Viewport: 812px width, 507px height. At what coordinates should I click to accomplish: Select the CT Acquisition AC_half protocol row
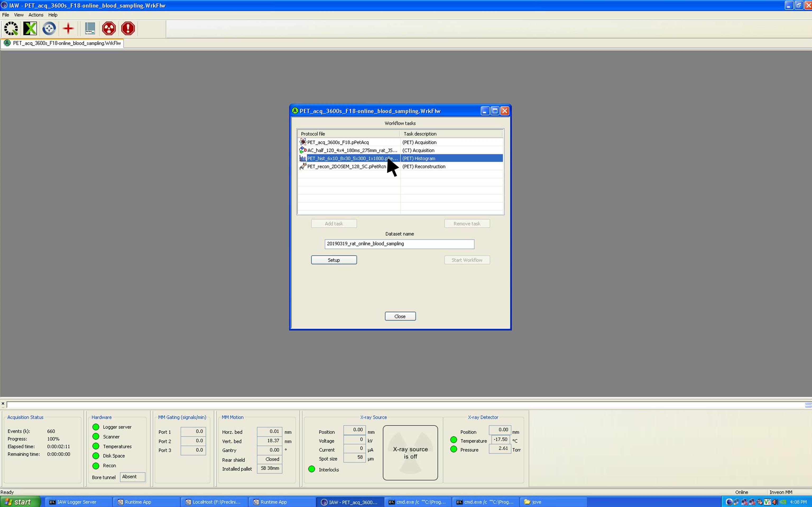coord(352,150)
